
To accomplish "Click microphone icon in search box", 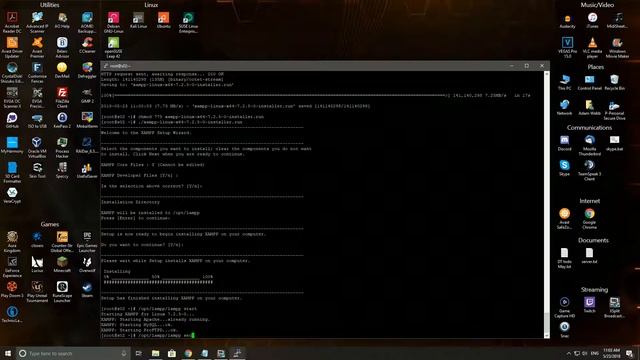I will click(x=124, y=353).
